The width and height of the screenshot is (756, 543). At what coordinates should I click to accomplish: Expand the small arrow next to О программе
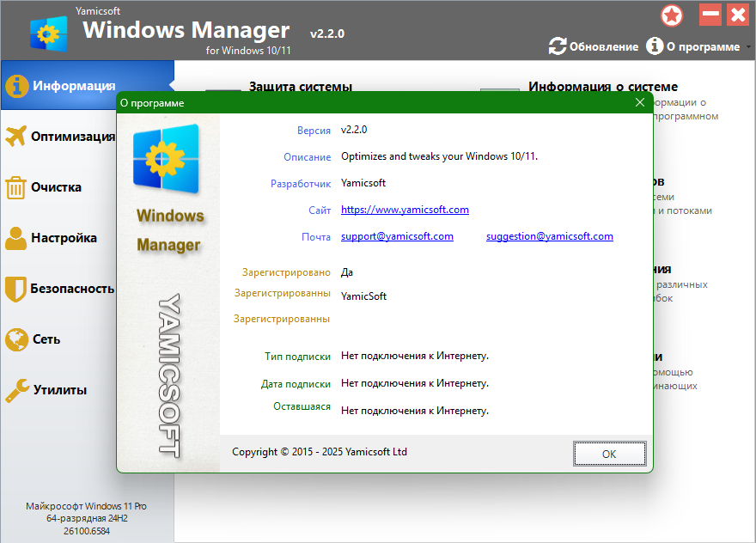click(748, 46)
